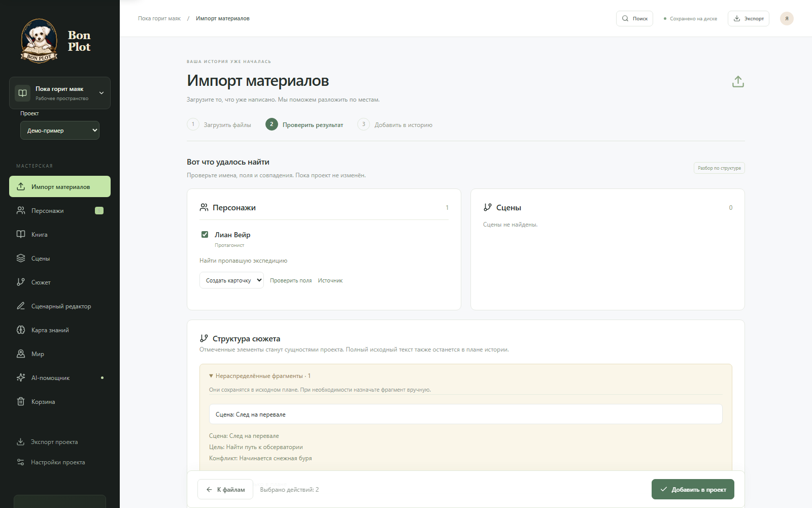812x508 pixels.
Task: Click the Пока горит маяк breadcrumb
Action: click(159, 18)
